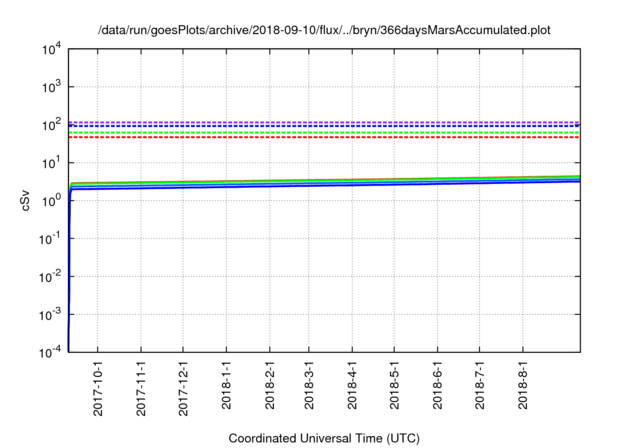Click the 2017-10-1 date tick label
Image resolution: width=640 pixels, height=448 pixels.
pos(98,388)
